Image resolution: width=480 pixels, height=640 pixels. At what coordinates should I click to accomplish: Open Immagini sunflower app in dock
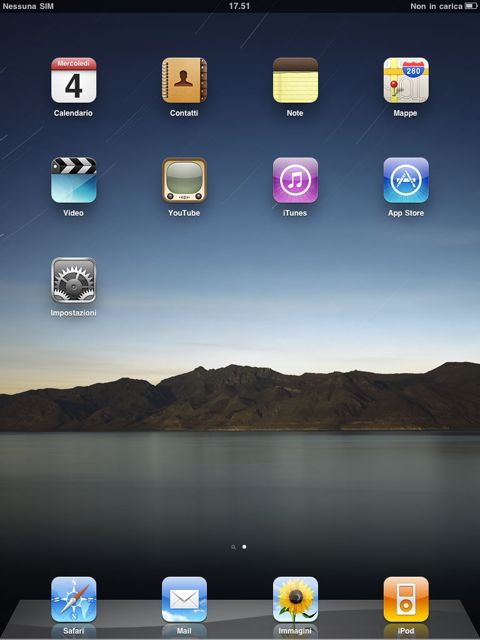[x=295, y=599]
